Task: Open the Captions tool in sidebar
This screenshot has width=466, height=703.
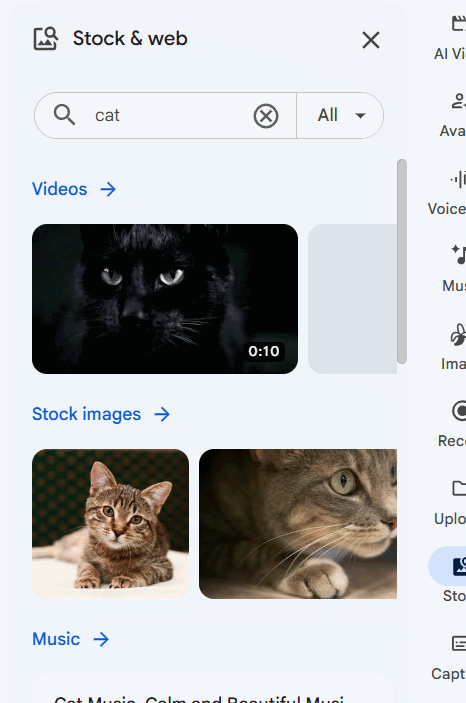Action: (x=449, y=658)
